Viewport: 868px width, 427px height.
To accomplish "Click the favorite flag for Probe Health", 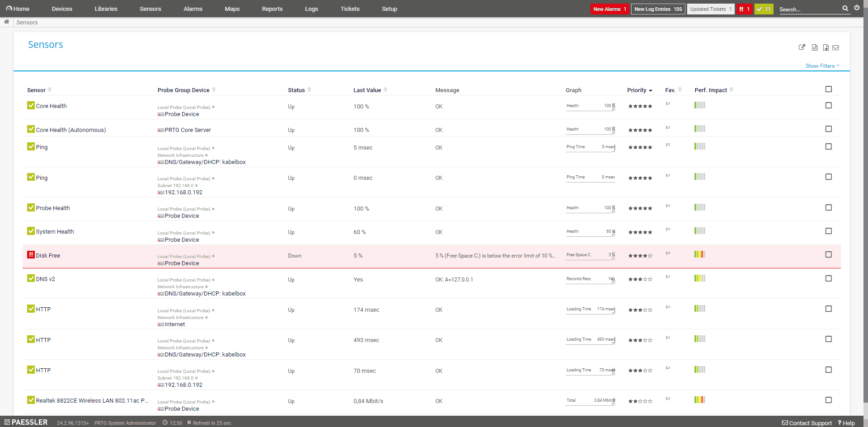I will click(668, 206).
